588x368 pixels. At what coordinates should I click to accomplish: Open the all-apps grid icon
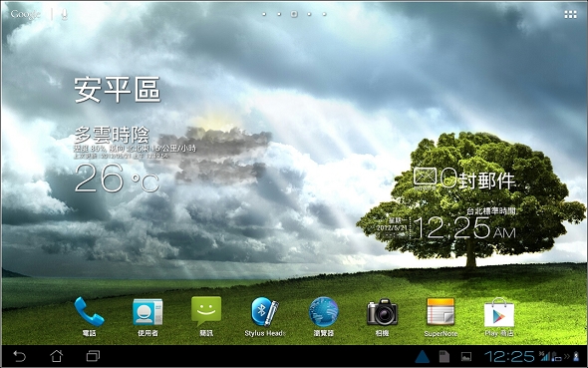click(x=570, y=15)
